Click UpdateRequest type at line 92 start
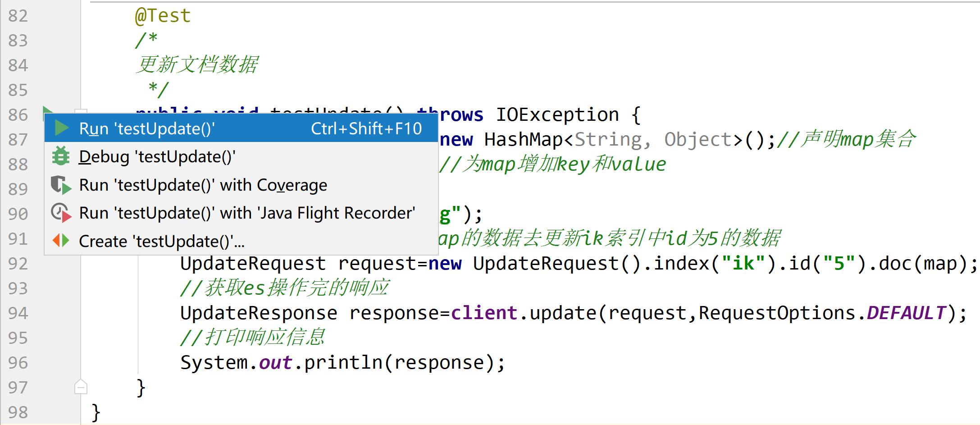Screen dimensions: 980x425 pos(253,264)
